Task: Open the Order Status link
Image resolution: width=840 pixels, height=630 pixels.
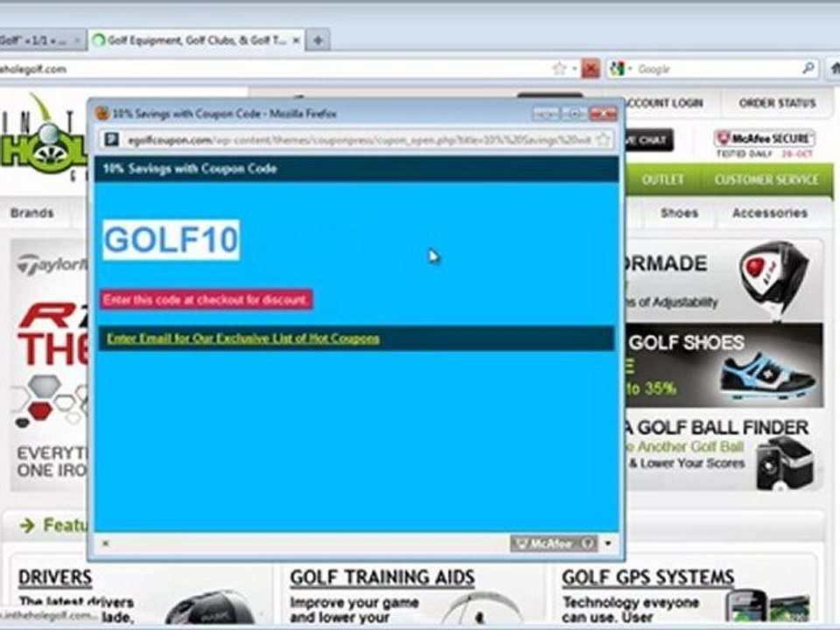Action: 777,103
